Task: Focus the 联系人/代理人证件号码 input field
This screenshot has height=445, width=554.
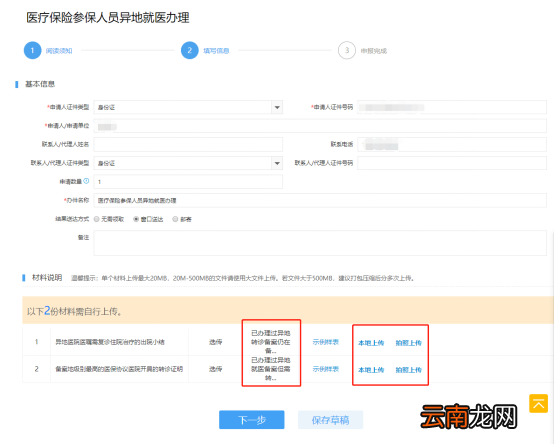Action: tap(452, 163)
